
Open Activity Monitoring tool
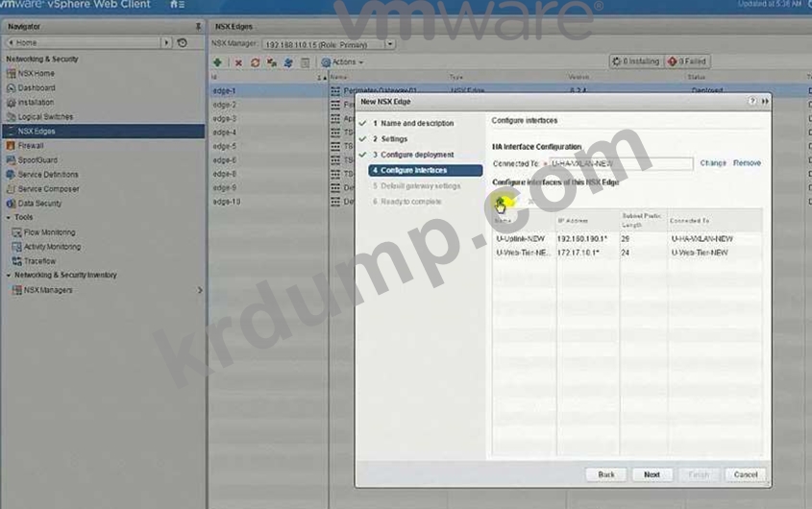pos(52,247)
